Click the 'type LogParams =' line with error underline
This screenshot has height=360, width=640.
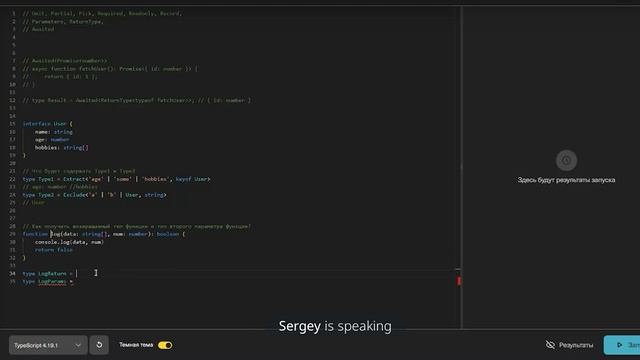pos(48,282)
